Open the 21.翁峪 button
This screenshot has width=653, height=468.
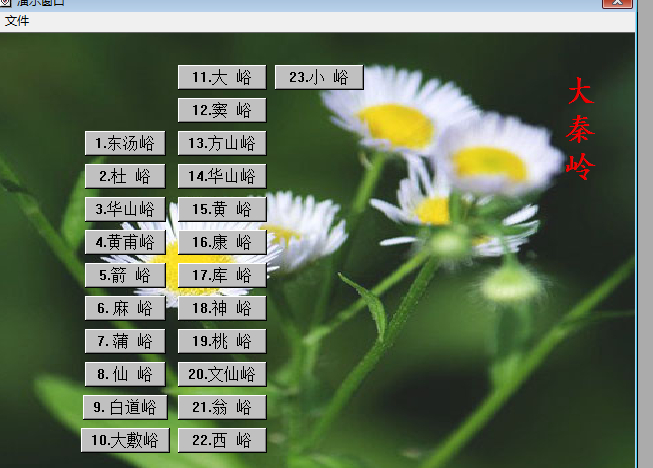(222, 407)
